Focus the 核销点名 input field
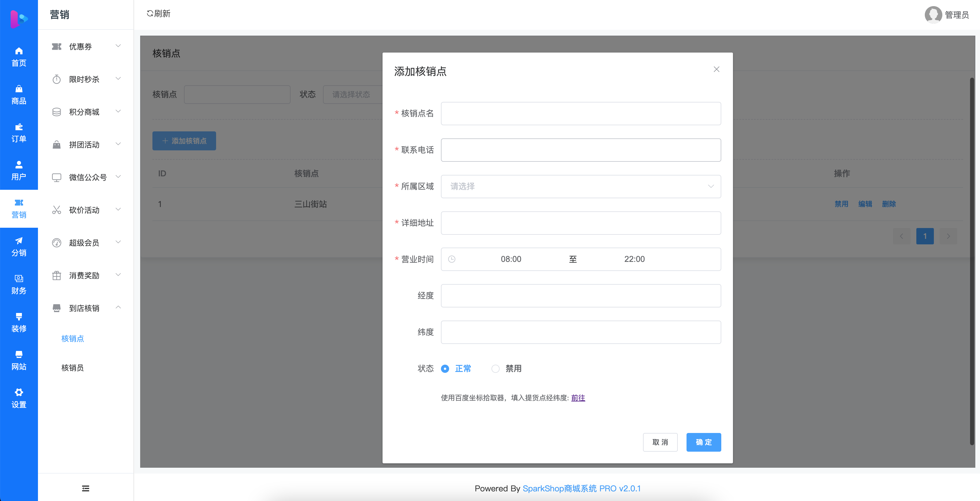 point(581,113)
